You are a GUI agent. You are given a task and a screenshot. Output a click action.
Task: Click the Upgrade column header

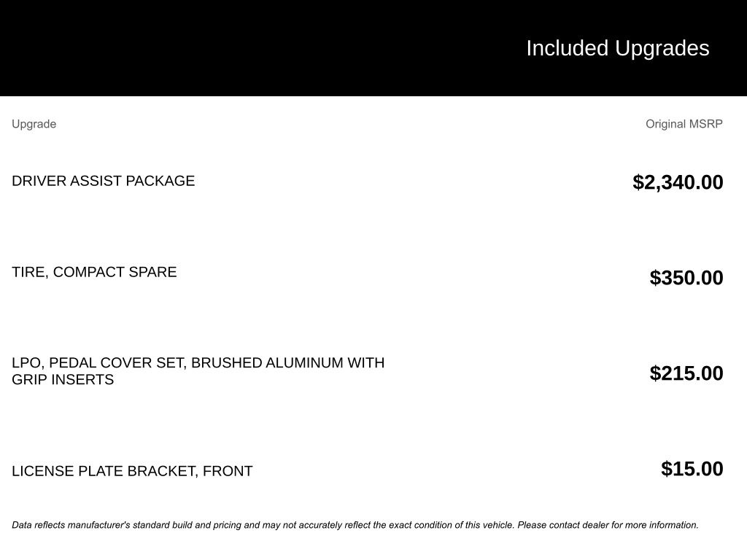(34, 124)
